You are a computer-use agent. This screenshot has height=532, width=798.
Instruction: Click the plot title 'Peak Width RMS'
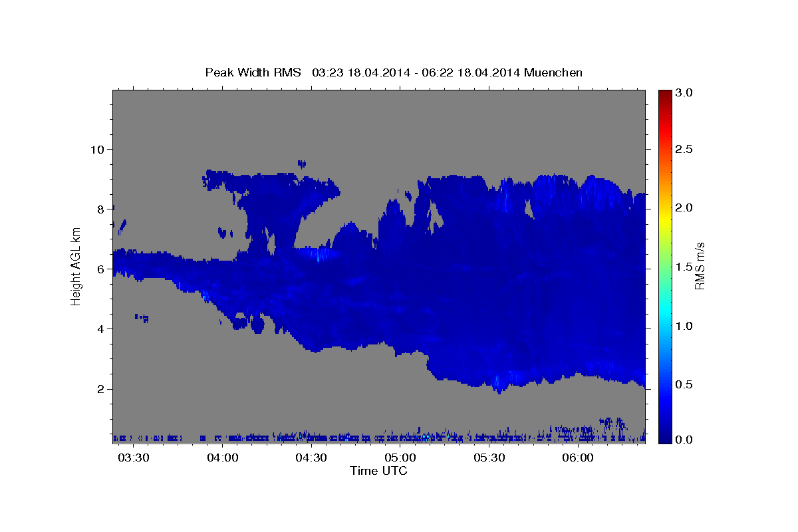253,72
